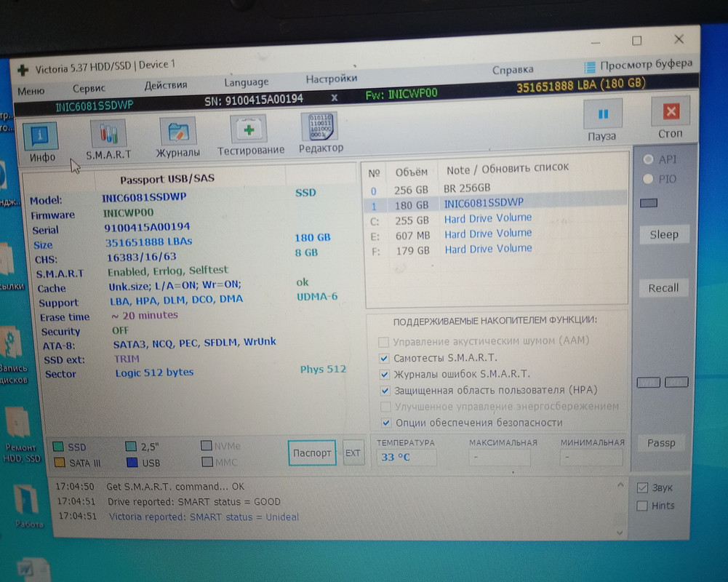Click the NVMe indicator box

[x=207, y=445]
